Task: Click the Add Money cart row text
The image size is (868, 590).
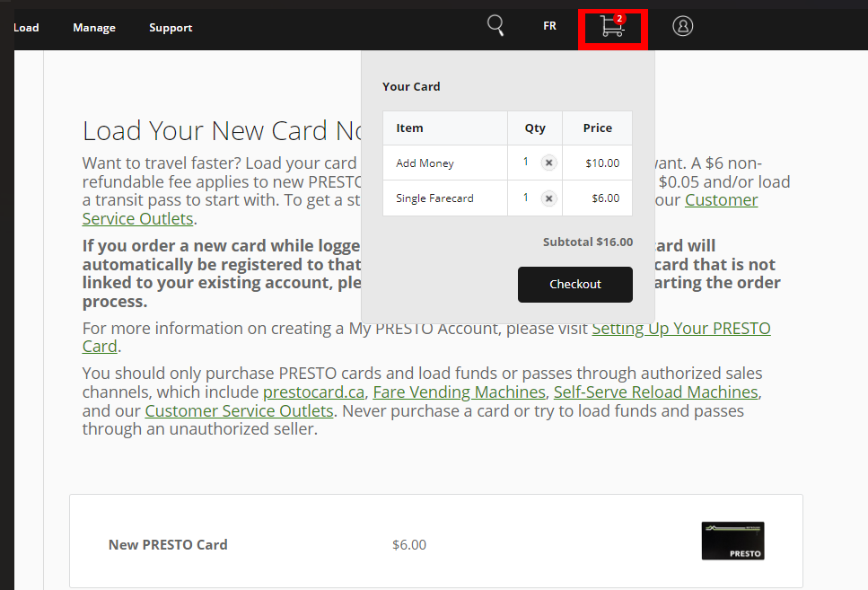Action: (x=425, y=163)
